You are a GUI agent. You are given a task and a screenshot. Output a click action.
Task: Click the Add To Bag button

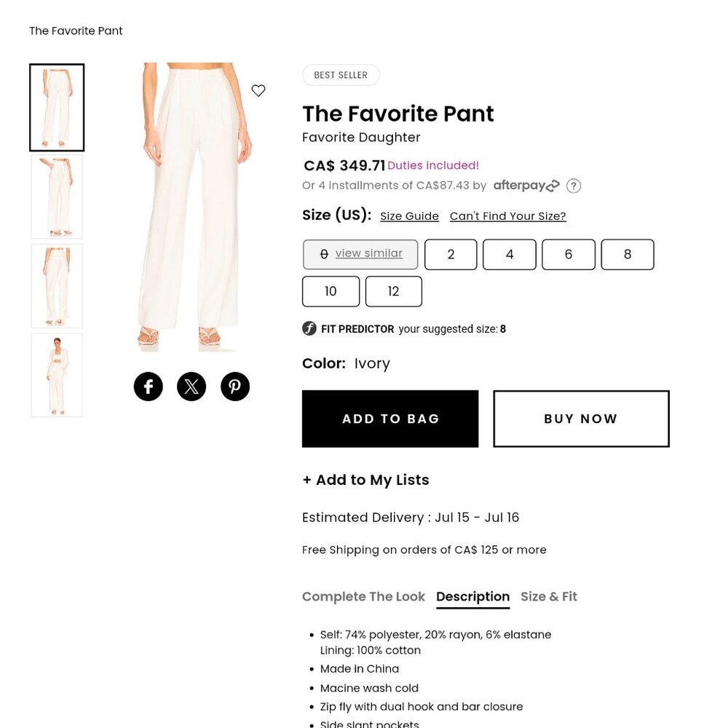coord(390,419)
